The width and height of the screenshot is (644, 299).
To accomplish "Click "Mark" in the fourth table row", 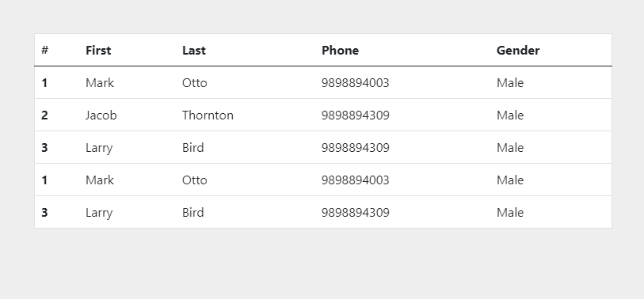I will [x=100, y=180].
